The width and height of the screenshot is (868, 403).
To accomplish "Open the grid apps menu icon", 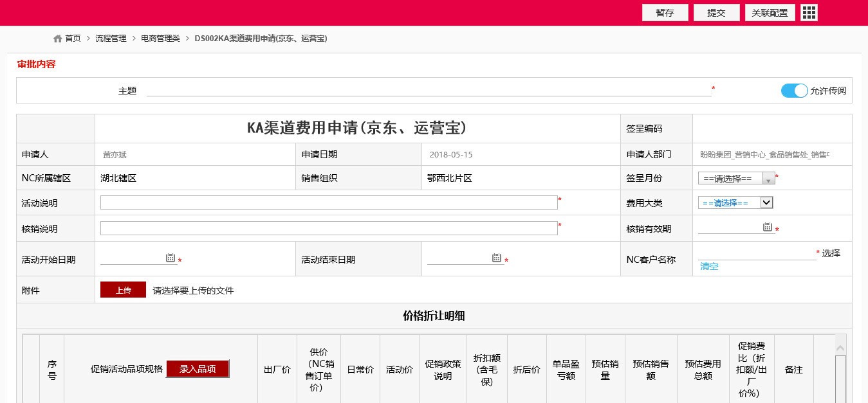I will point(809,13).
